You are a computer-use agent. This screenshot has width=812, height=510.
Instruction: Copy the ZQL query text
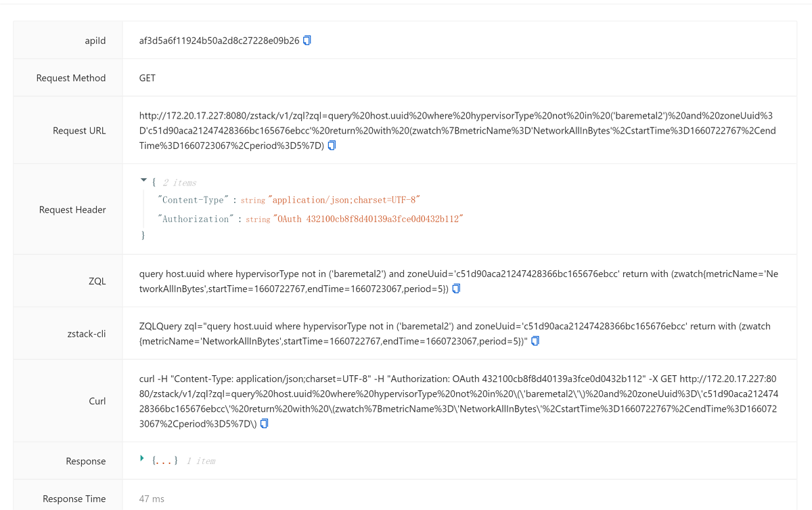tap(456, 289)
